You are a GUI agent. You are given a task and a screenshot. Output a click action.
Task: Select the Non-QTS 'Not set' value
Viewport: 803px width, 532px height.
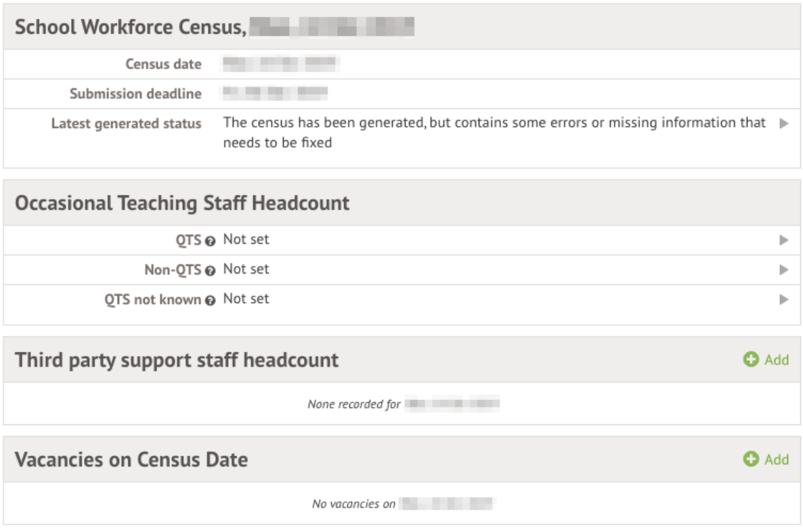point(246,269)
